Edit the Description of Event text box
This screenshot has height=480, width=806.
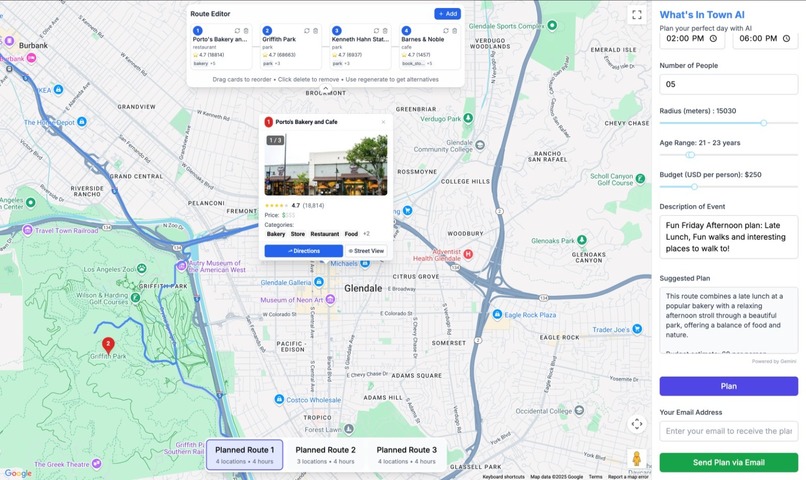click(x=728, y=237)
